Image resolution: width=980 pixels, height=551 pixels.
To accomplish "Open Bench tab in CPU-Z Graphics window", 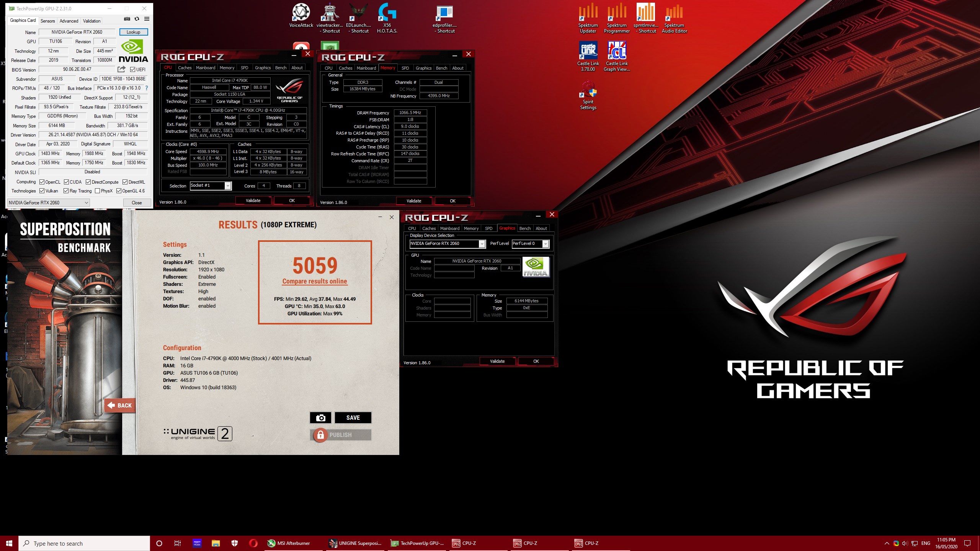I will click(x=525, y=228).
